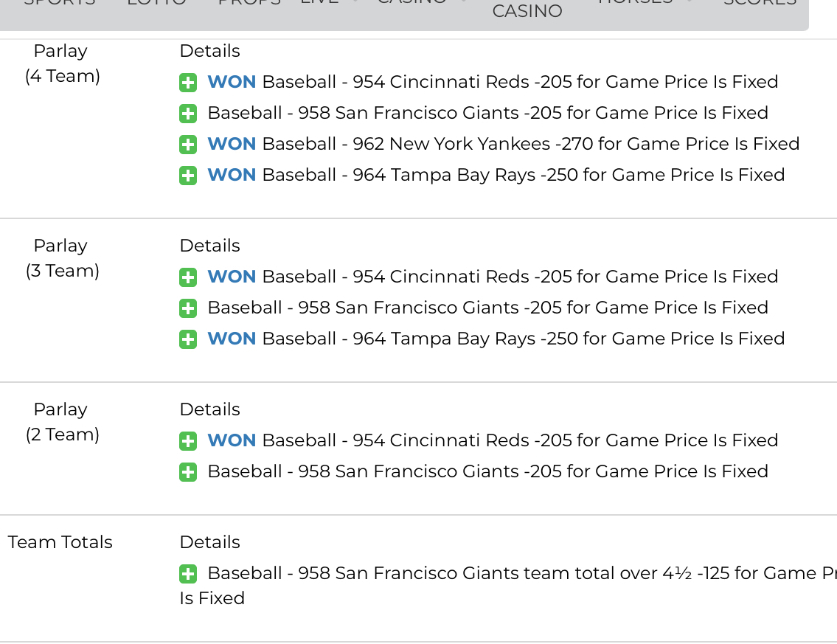Viewport: 837px width, 644px height.
Task: Expand Giants team total over 4½ bet
Action: click(x=188, y=575)
